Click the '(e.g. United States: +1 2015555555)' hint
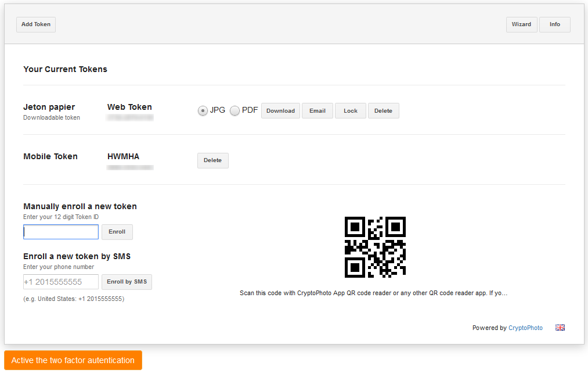Viewport: 588px width, 373px height. click(74, 299)
